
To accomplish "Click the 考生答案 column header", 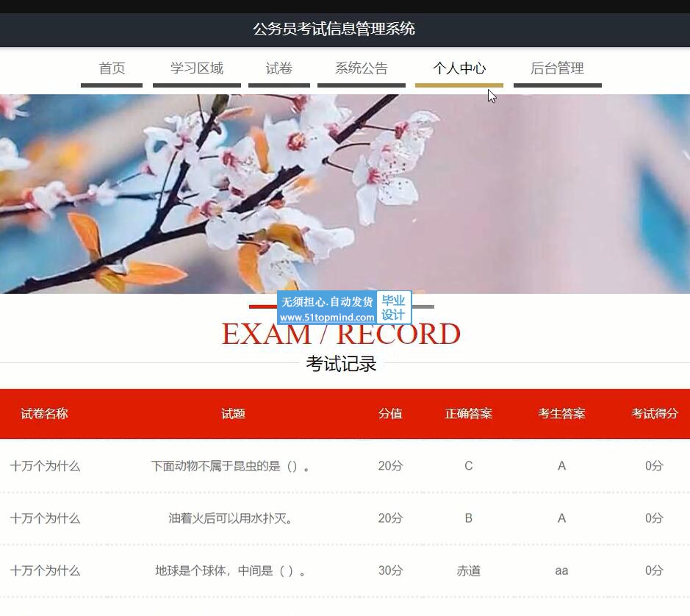I will (561, 413).
